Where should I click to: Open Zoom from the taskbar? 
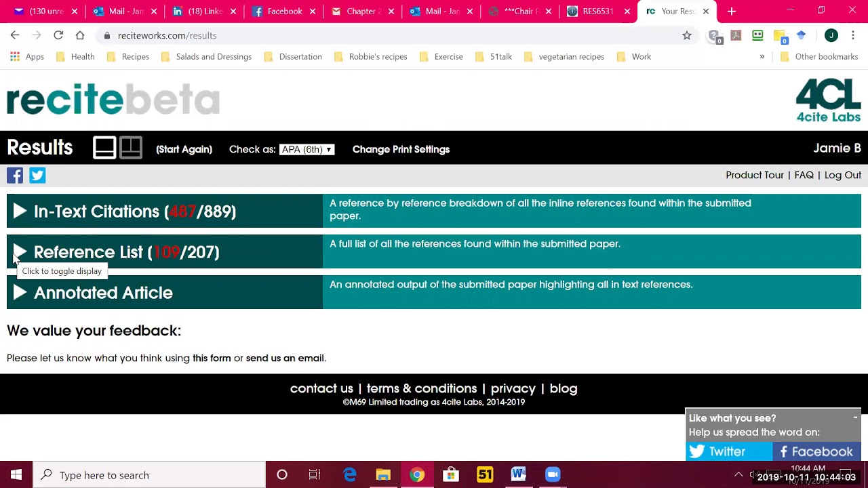553,475
